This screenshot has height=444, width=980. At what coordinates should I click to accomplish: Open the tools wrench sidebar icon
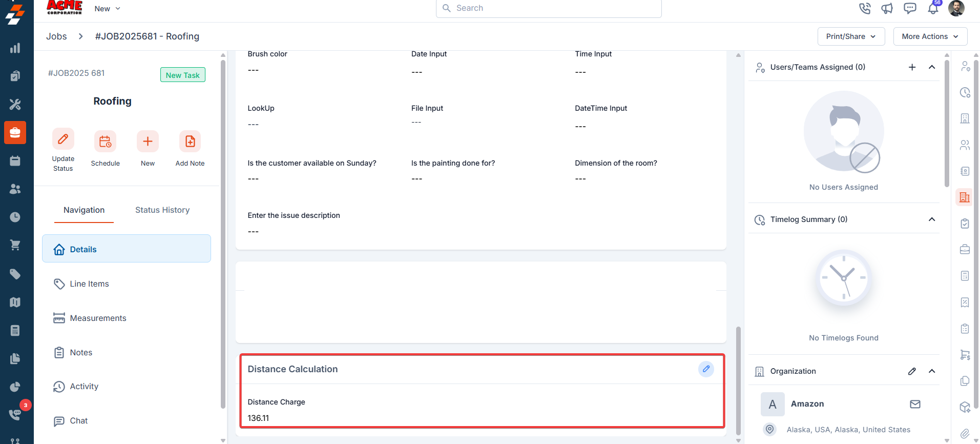(15, 105)
